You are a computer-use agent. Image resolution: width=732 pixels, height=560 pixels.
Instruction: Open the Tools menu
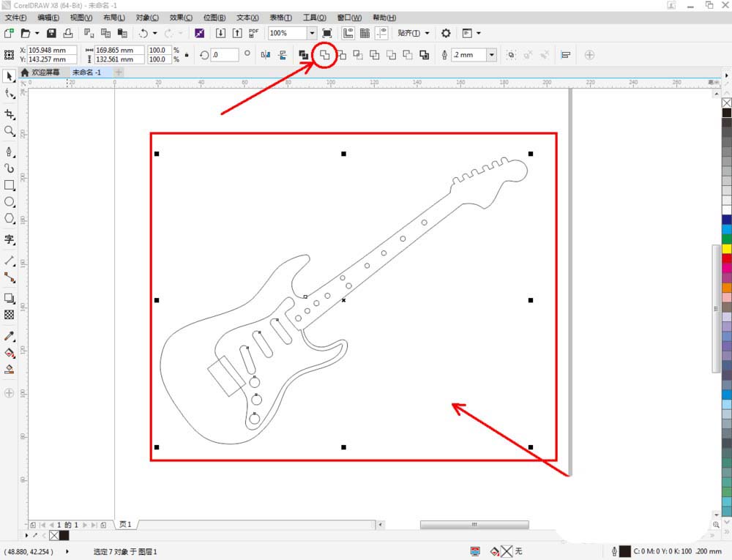315,18
